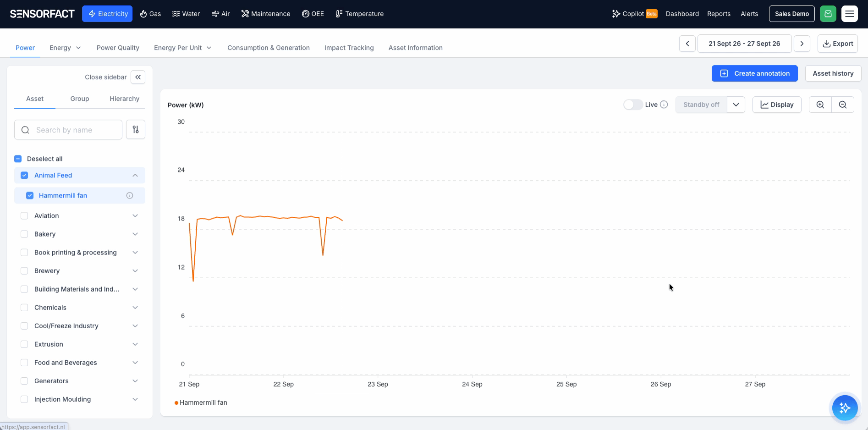
Task: Check the Brewery checkbox
Action: click(24, 270)
